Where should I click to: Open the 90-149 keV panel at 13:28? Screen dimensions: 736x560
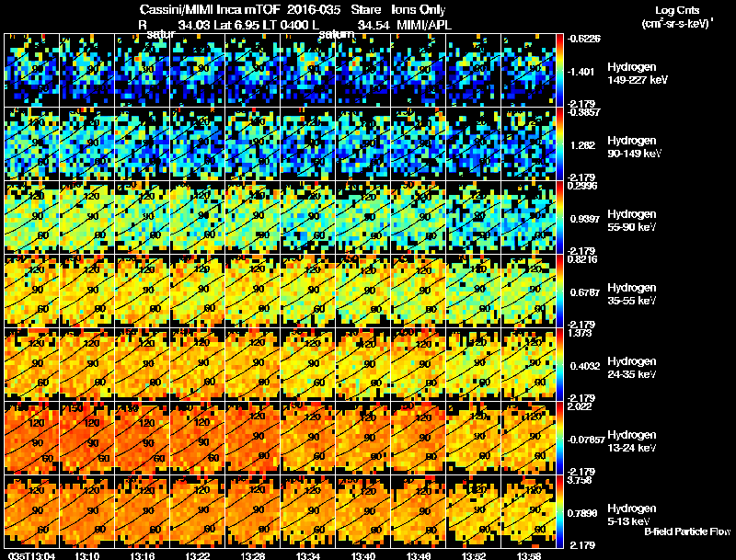pyautogui.click(x=252, y=144)
